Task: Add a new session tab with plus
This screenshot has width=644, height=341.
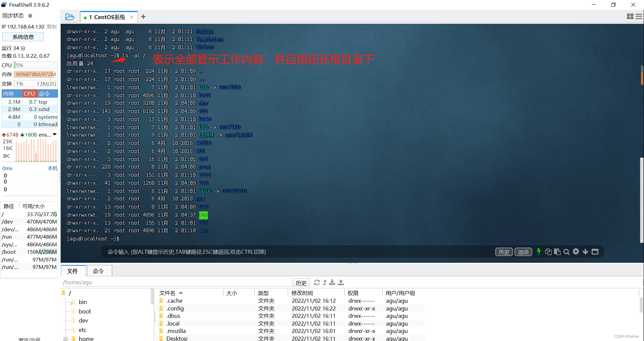Action: [x=143, y=17]
